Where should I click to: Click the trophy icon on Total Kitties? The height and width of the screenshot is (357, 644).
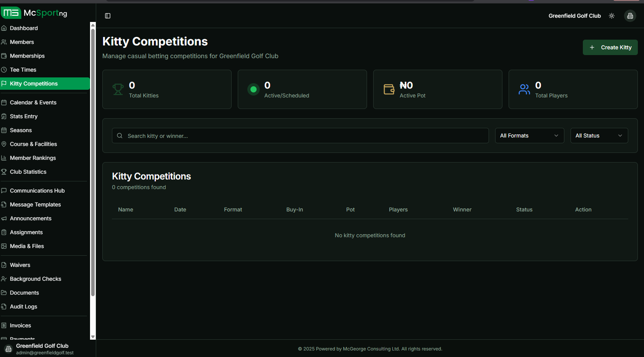[118, 89]
